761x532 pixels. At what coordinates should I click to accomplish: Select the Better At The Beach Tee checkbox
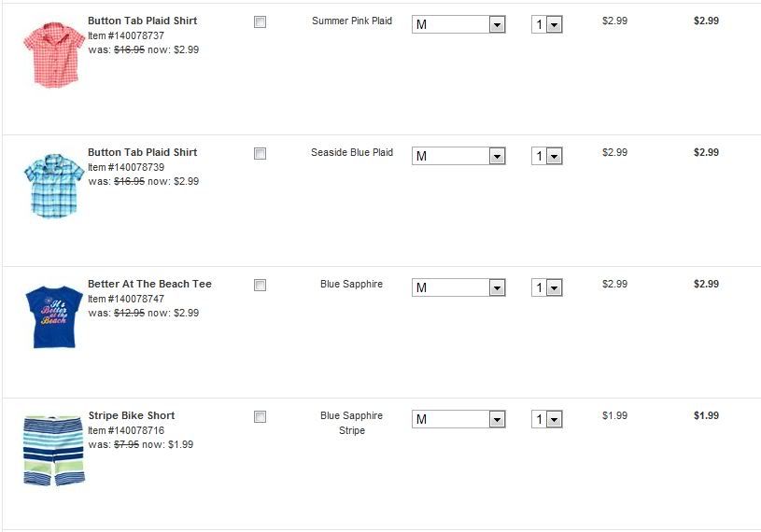[x=260, y=285]
